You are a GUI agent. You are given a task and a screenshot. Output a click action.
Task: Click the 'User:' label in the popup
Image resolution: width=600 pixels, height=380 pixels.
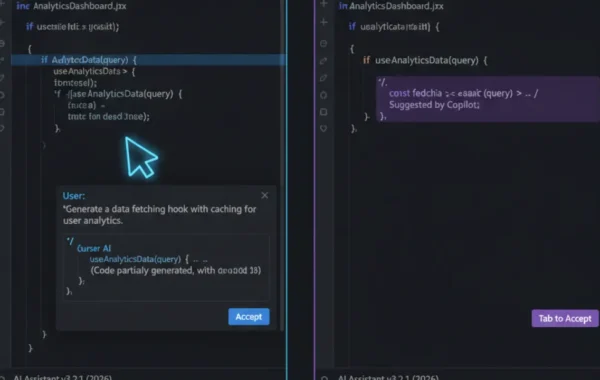click(x=74, y=196)
